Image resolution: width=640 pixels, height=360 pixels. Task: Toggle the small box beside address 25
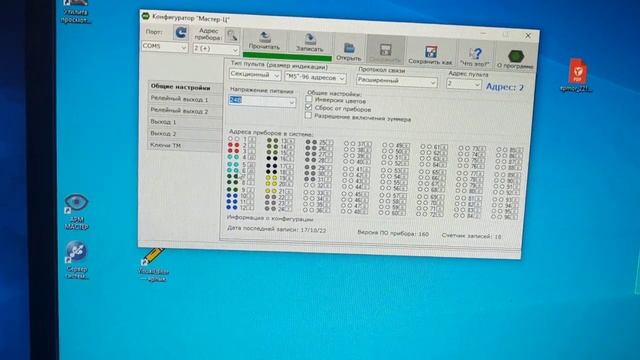(330, 143)
